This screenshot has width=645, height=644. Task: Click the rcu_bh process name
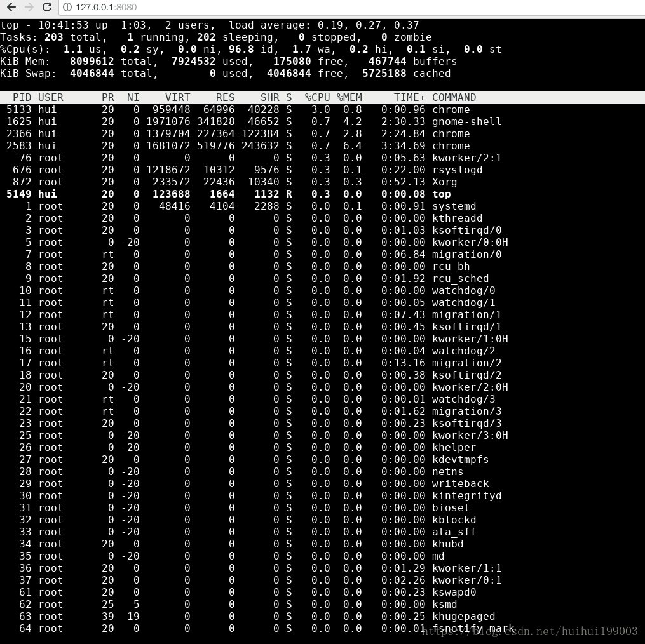tap(451, 267)
